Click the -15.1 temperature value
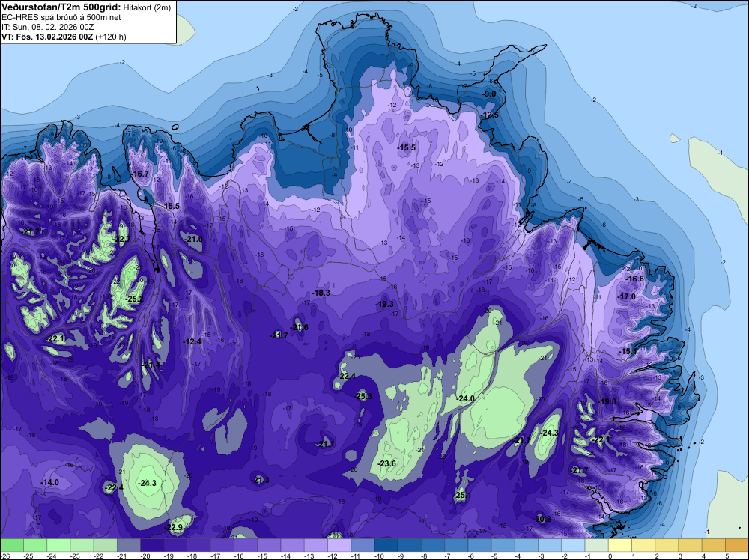The image size is (749, 560). (627, 351)
